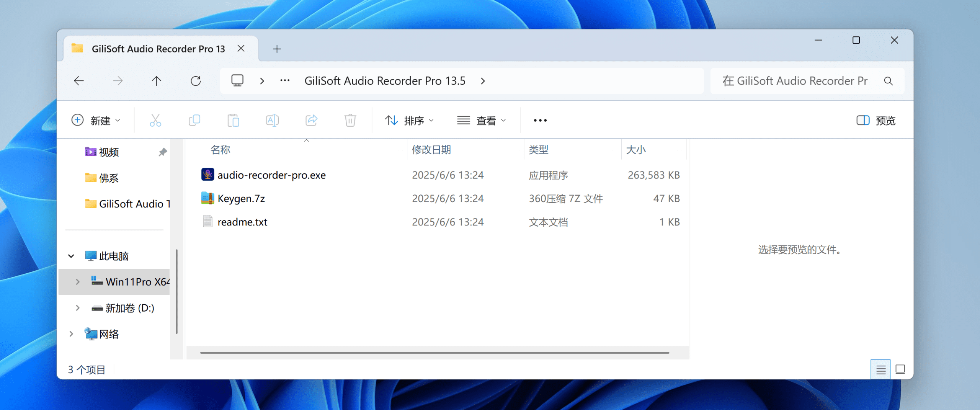
Task: Click the Paste clipboard icon
Action: (233, 121)
